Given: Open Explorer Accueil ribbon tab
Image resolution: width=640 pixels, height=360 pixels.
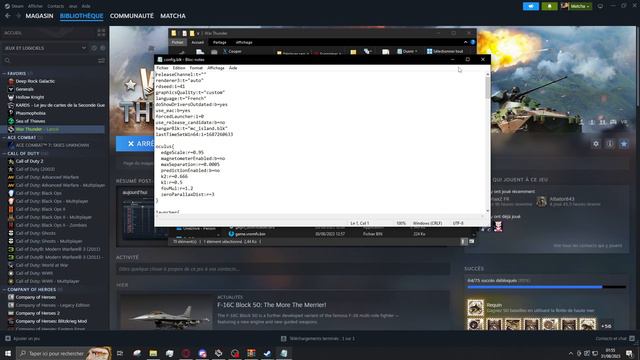Looking at the screenshot, I should (x=198, y=42).
